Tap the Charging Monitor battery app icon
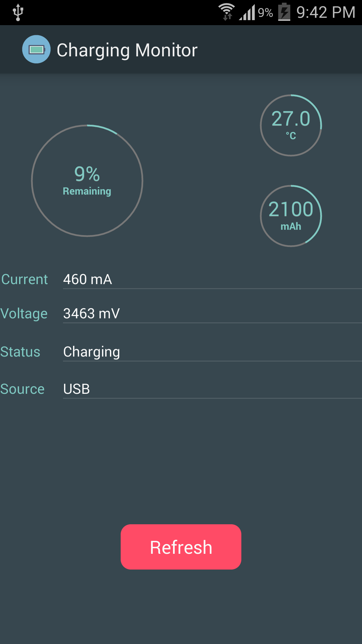The height and width of the screenshot is (644, 362). (36, 49)
